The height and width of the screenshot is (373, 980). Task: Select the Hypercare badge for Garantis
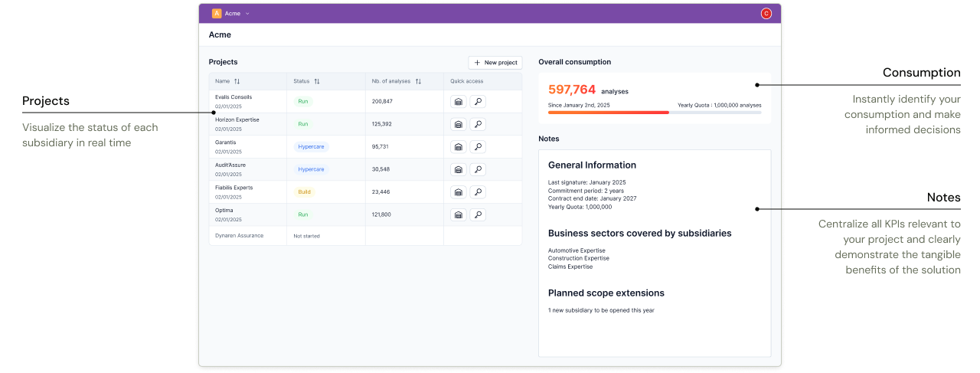pos(311,146)
